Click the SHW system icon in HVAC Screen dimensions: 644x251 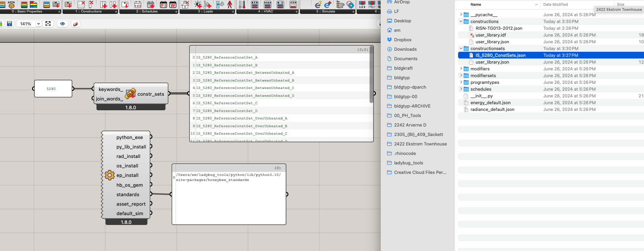(293, 5)
